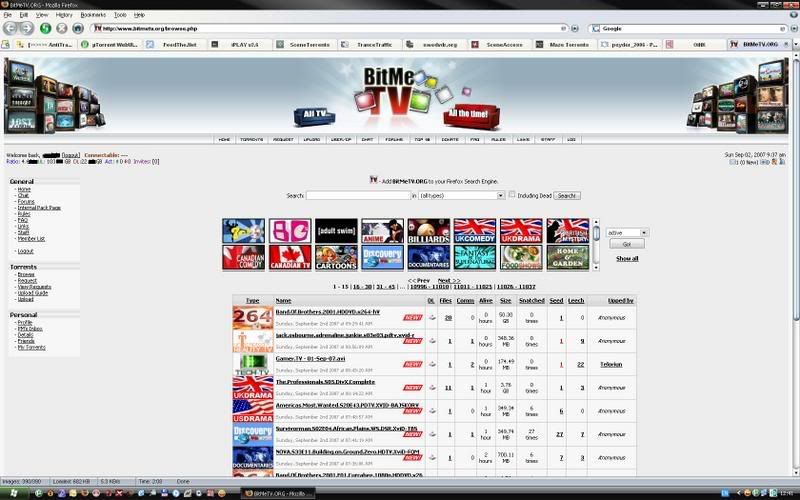
Task: Sort the torrent table by the Snatched column
Action: [532, 301]
